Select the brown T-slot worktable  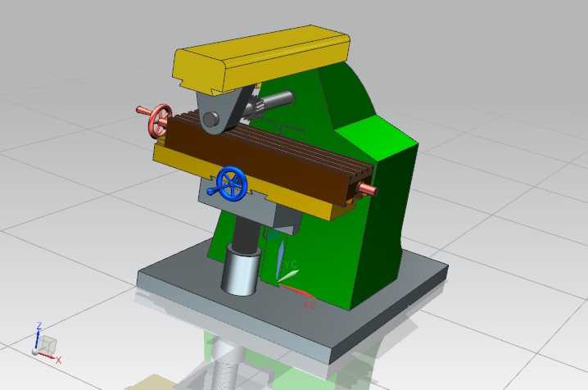tap(263, 157)
